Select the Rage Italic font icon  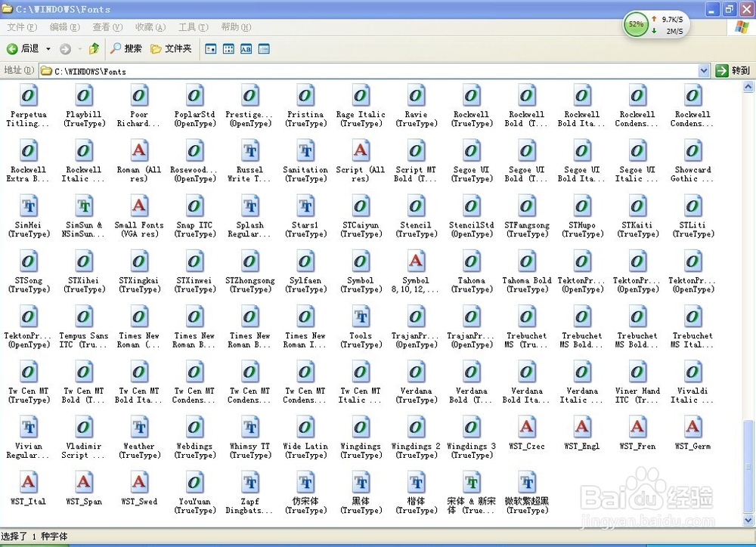(361, 95)
